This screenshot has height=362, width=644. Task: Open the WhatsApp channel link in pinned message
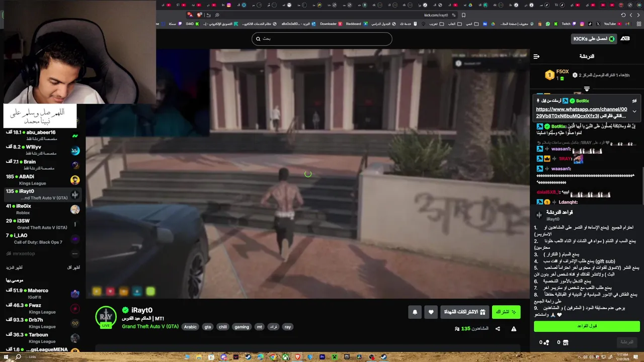(582, 113)
